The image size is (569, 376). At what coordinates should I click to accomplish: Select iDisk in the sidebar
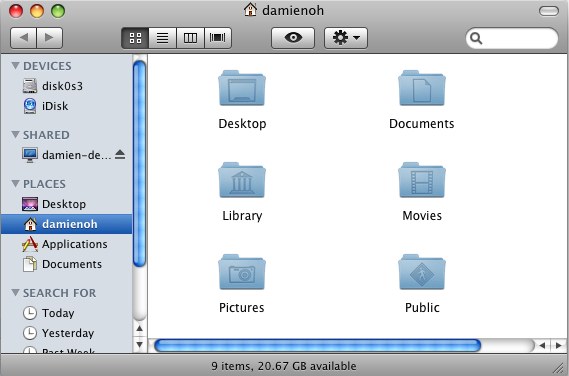pos(66,106)
